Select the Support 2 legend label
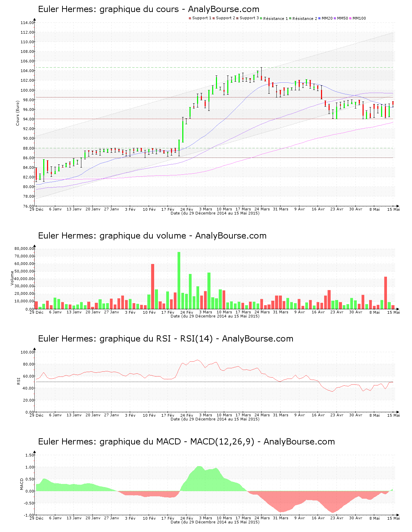 [226, 18]
